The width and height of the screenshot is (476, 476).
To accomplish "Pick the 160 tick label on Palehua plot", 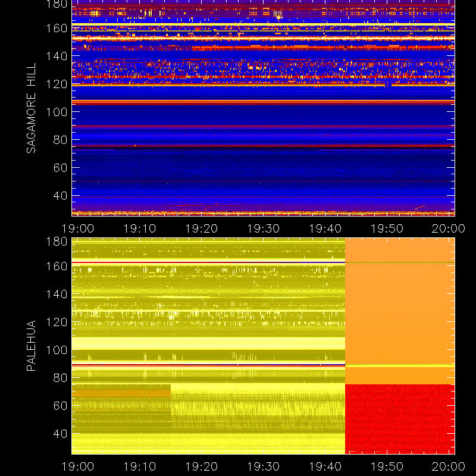I will point(57,266).
